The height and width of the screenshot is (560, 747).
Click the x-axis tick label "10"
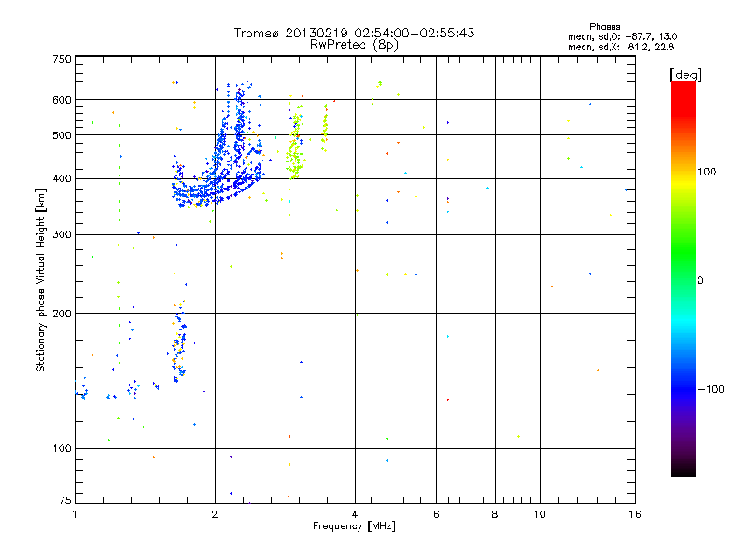tap(540, 514)
